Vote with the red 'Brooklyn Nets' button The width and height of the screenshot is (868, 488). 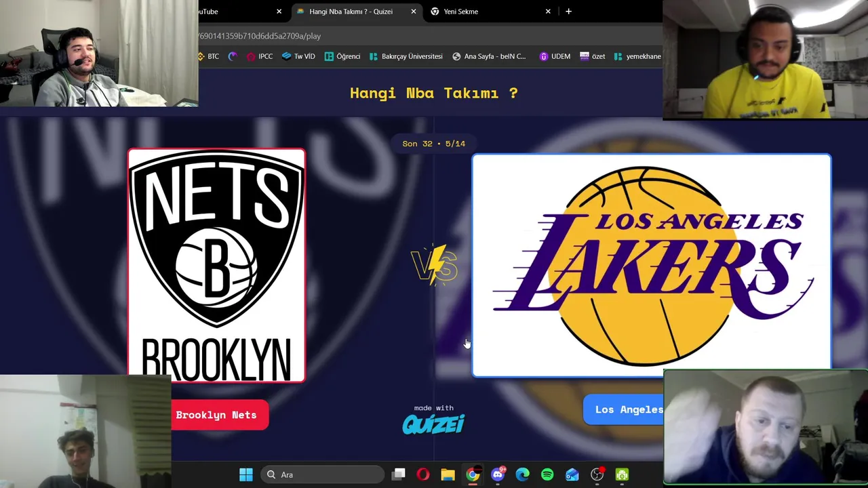point(220,415)
